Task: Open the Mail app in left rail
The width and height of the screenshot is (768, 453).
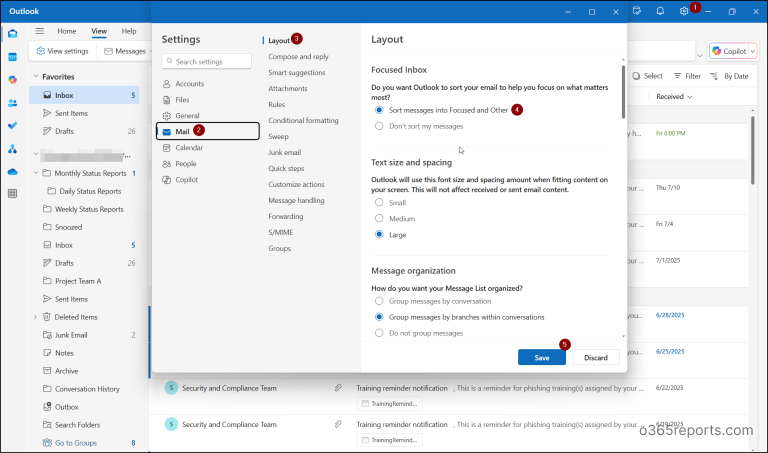Action: [x=13, y=34]
